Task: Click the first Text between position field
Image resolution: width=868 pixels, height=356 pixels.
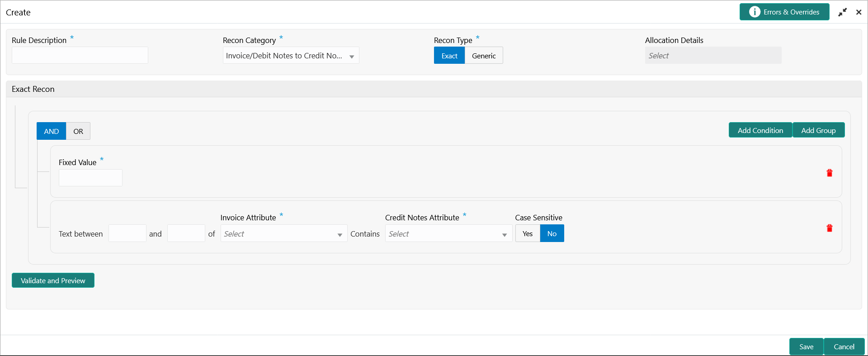Action: [127, 233]
